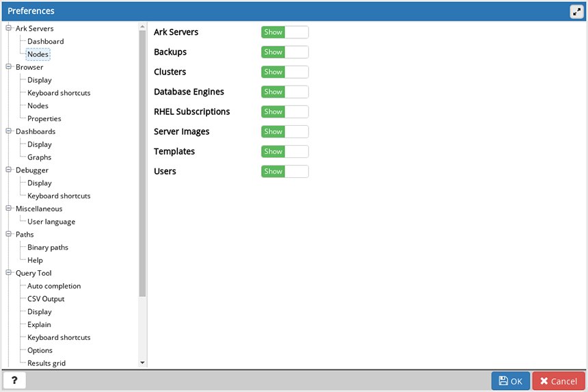This screenshot has width=588, height=392.
Task: Open help with the question mark button
Action: 14,380
